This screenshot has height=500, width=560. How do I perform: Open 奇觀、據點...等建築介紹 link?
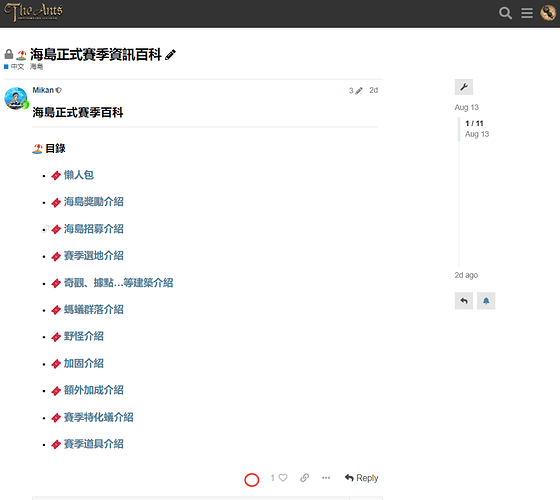pyautogui.click(x=118, y=283)
